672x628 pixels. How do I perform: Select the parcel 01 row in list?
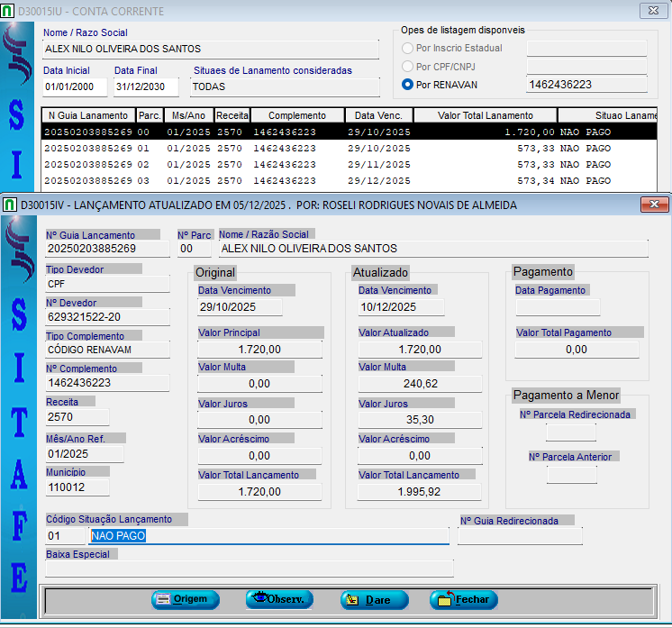tap(270, 149)
